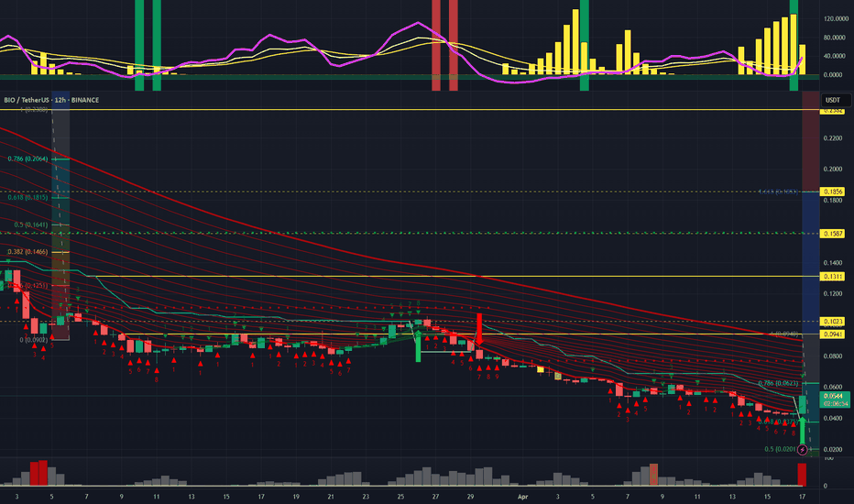854x504 pixels.
Task: Click the 120.0000 oscillator scale value
Action: [x=836, y=19]
